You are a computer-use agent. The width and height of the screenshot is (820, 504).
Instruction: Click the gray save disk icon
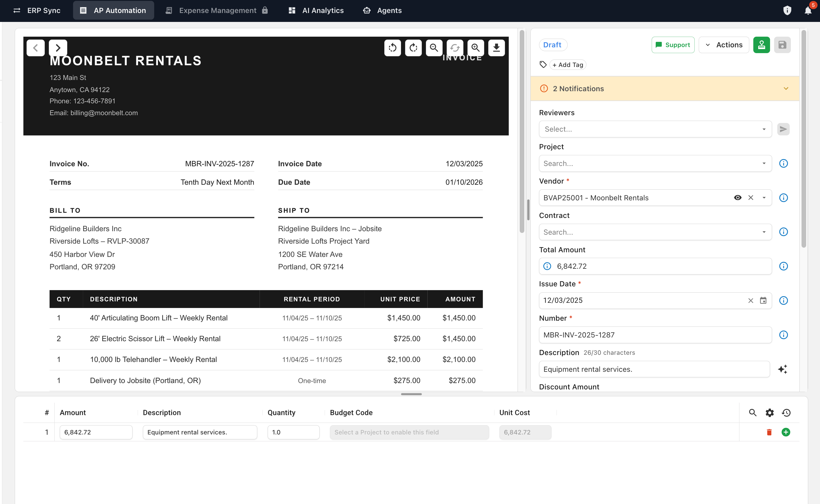tap(782, 45)
